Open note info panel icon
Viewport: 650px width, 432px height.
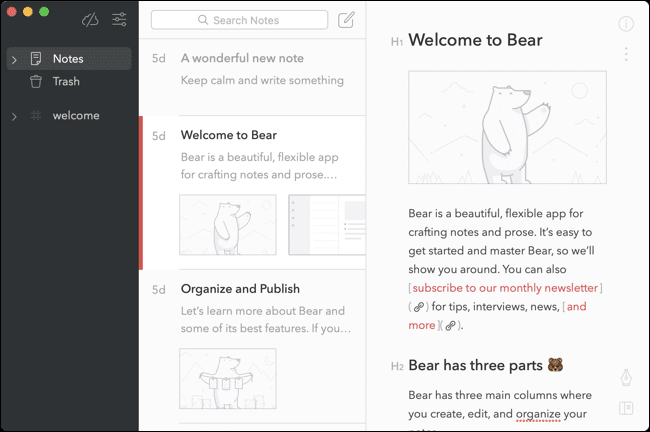626,24
